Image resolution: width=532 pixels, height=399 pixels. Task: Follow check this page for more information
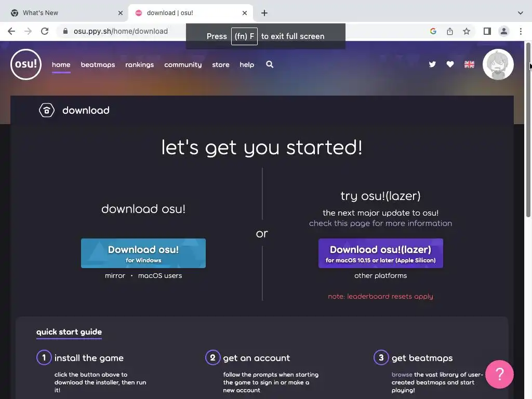tap(381, 223)
